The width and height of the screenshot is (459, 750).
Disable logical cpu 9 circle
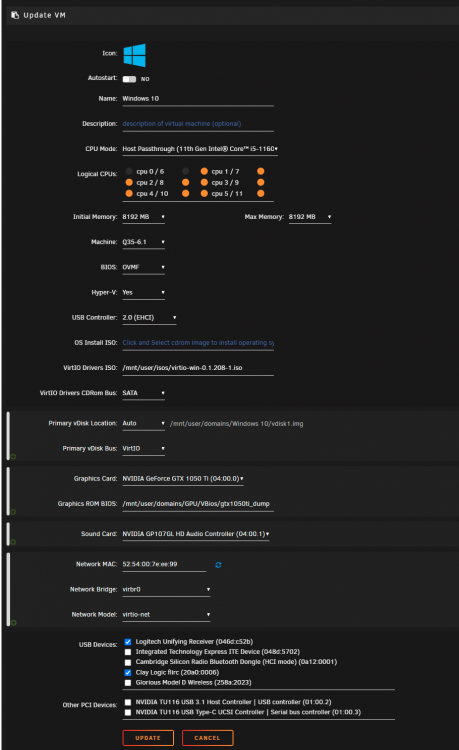tap(261, 182)
